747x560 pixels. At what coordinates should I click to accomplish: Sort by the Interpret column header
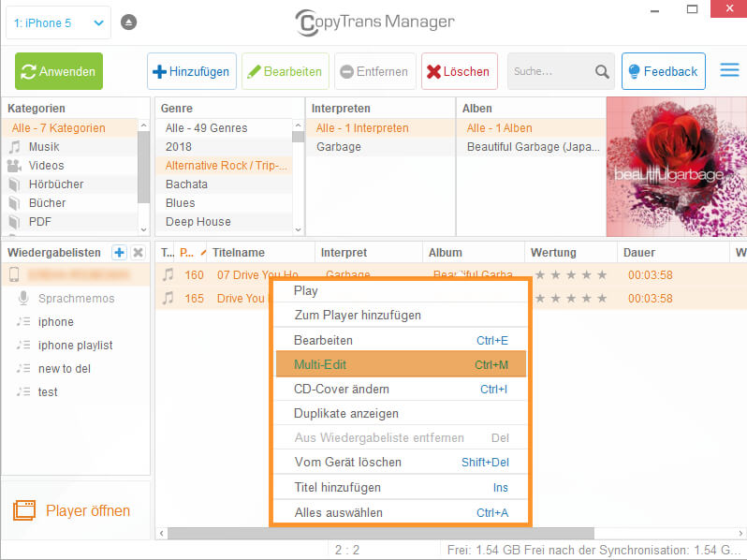click(x=368, y=253)
